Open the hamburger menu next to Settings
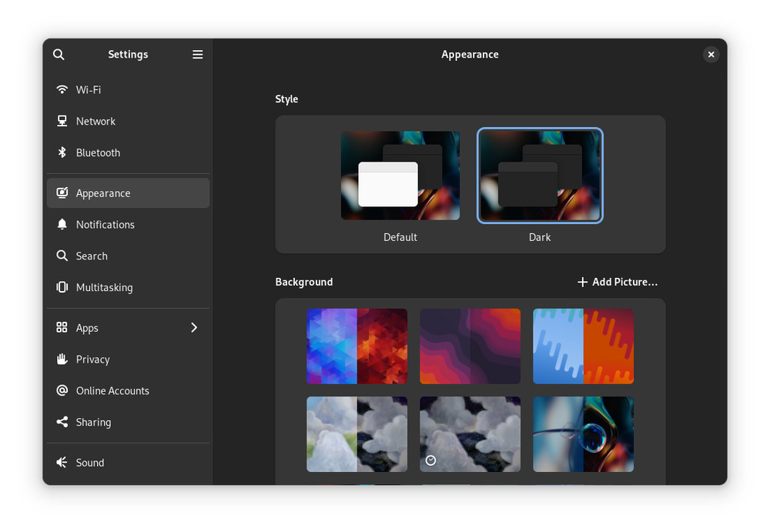770x532 pixels. (198, 55)
